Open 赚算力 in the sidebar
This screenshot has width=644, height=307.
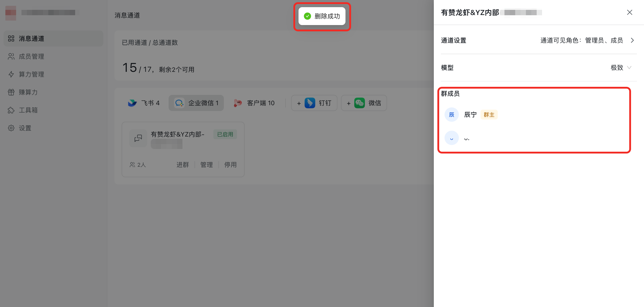(x=53, y=92)
